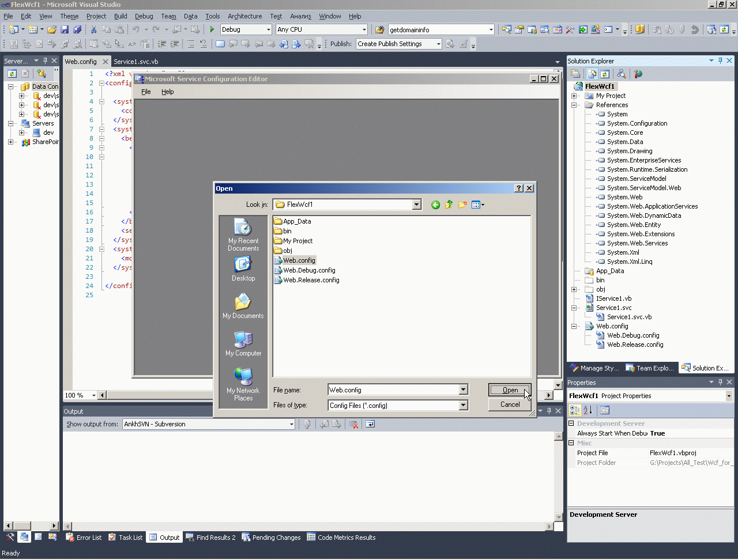
Task: Collapse the Servers node in Server Explorer
Action: pyautogui.click(x=10, y=123)
